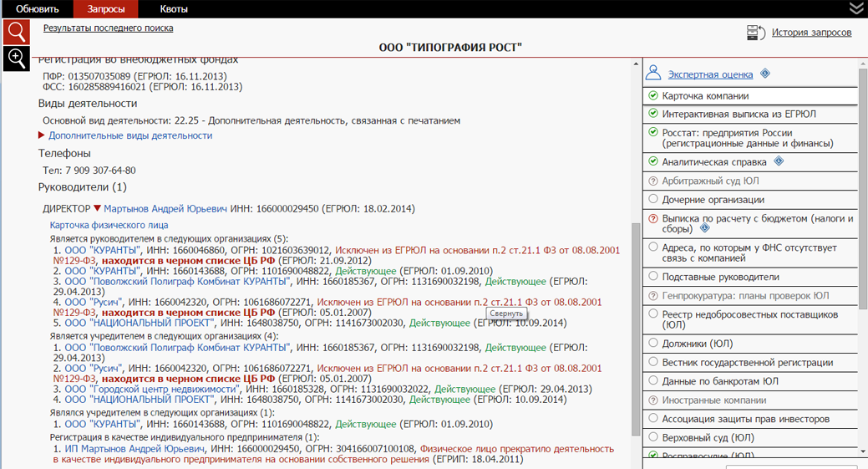Open ООО "НАЦИОНАЛЬНЫЙ ПРОЕКТ" in managers list

coord(140,323)
